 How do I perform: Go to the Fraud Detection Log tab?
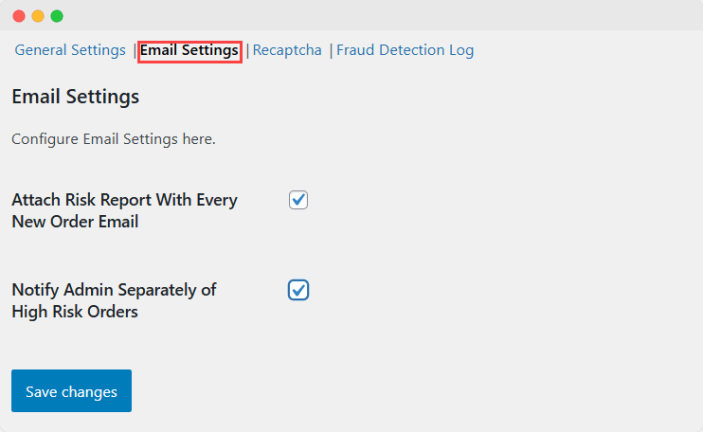click(405, 50)
